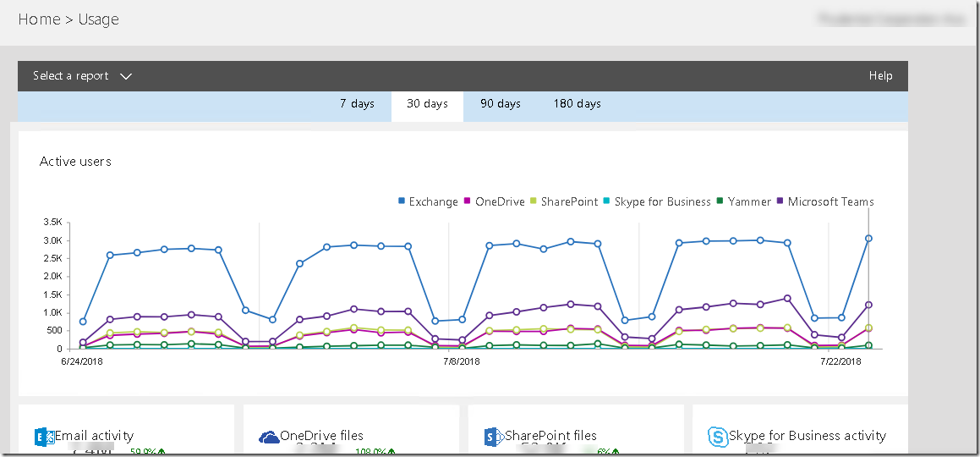Show the 180 days range
This screenshot has height=457, width=980.
(577, 104)
